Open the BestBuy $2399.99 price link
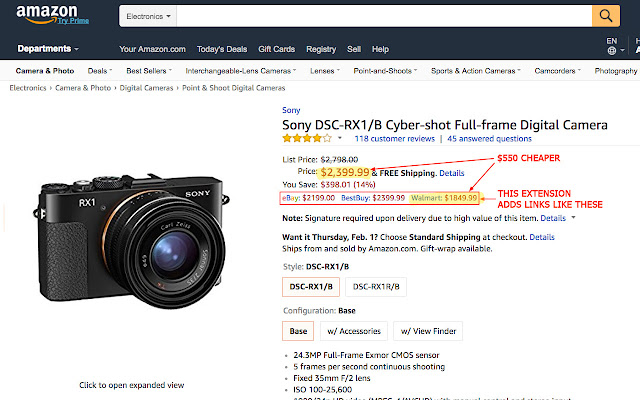 pyautogui.click(x=373, y=198)
